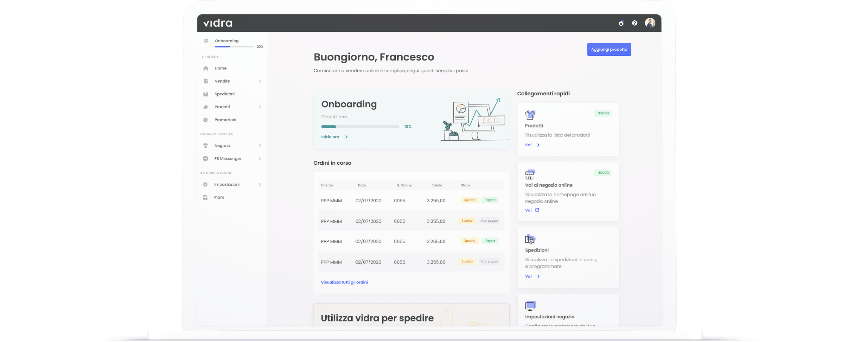The image size is (868, 342).
Task: Click Vai link on Prodotti card
Action: pyautogui.click(x=528, y=145)
